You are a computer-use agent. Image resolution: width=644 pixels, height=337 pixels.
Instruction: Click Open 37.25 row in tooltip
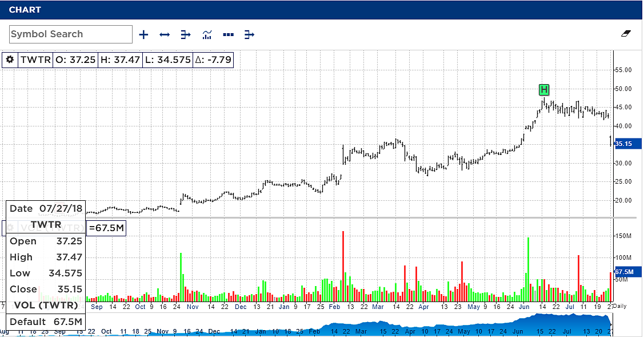(x=46, y=241)
